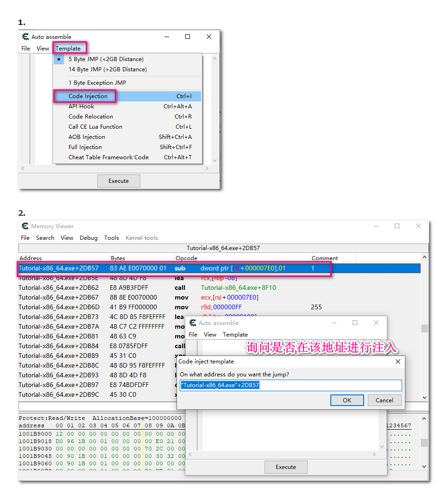Click the Cheat Engine icon in the top Auto assemble title bar
The height and width of the screenshot is (500, 448).
pos(25,37)
